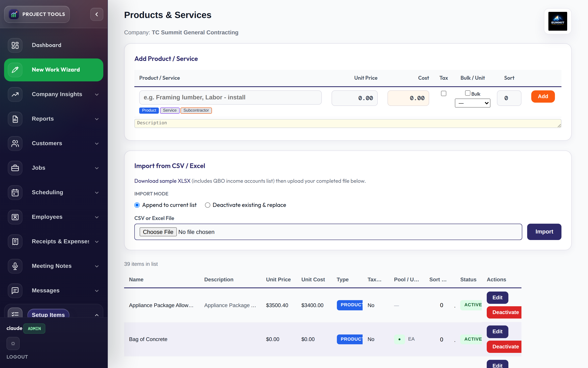Open the Download sample XLSX link
This screenshot has width=588, height=368.
coord(162,181)
